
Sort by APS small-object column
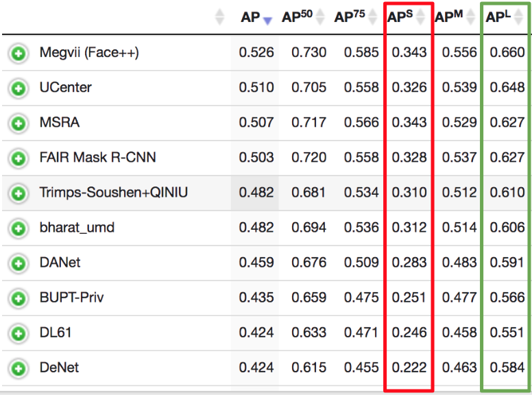(407, 18)
